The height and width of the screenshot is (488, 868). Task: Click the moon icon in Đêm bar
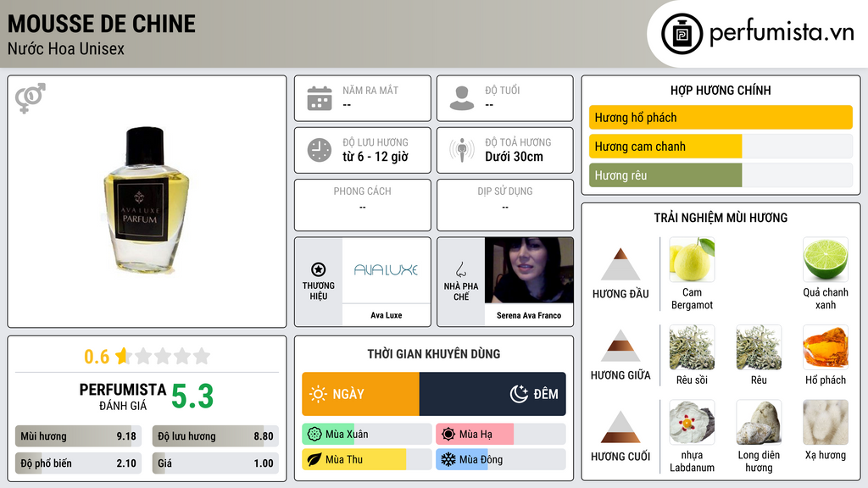[x=519, y=394]
